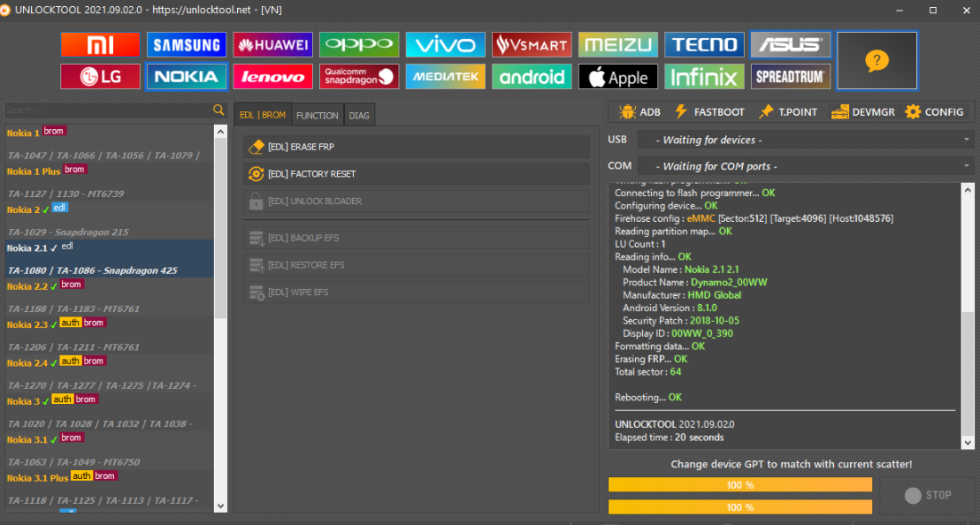Open the CONFIG settings gear
This screenshot has height=525, width=980.
click(934, 111)
